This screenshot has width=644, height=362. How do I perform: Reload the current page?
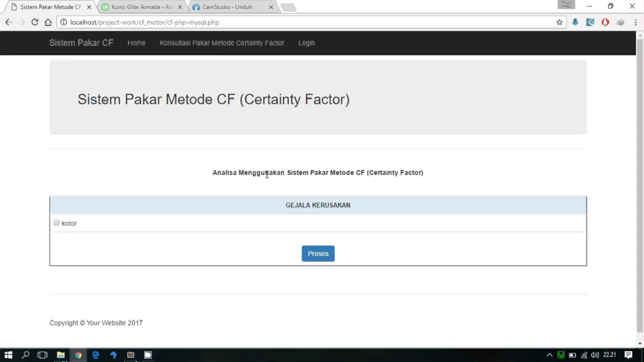click(x=34, y=22)
